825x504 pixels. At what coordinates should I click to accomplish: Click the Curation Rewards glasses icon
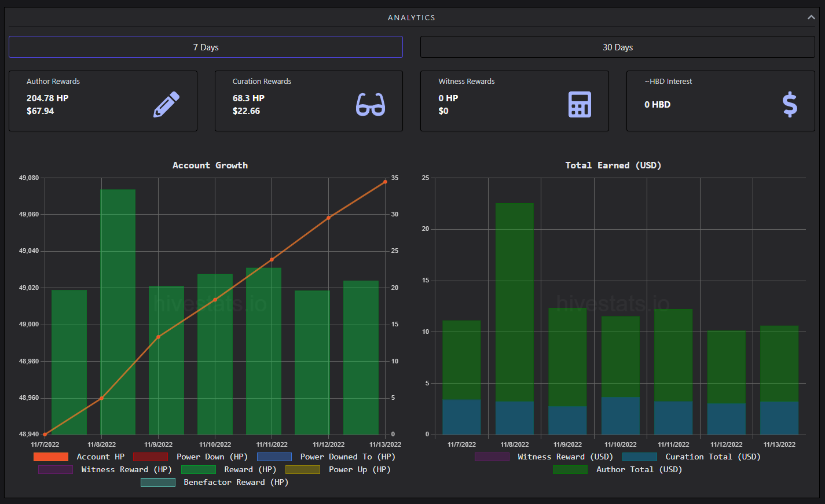click(371, 105)
